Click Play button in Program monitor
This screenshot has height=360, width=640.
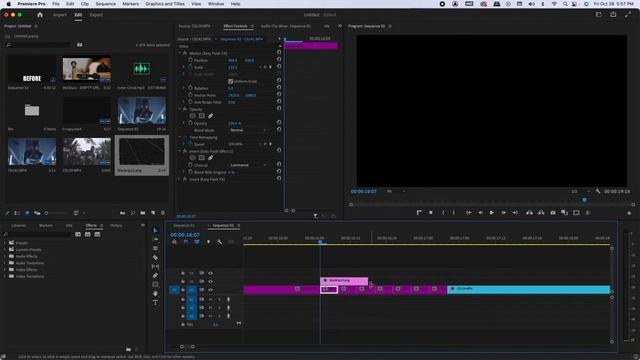click(x=491, y=213)
